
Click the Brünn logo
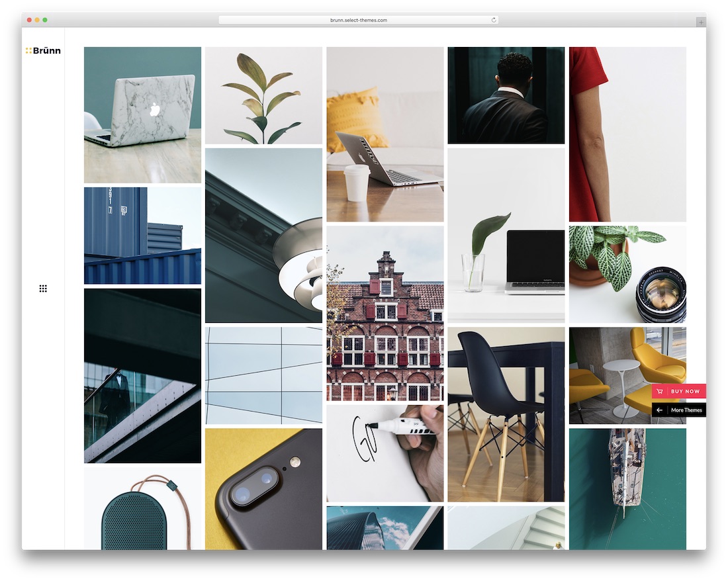pos(43,50)
